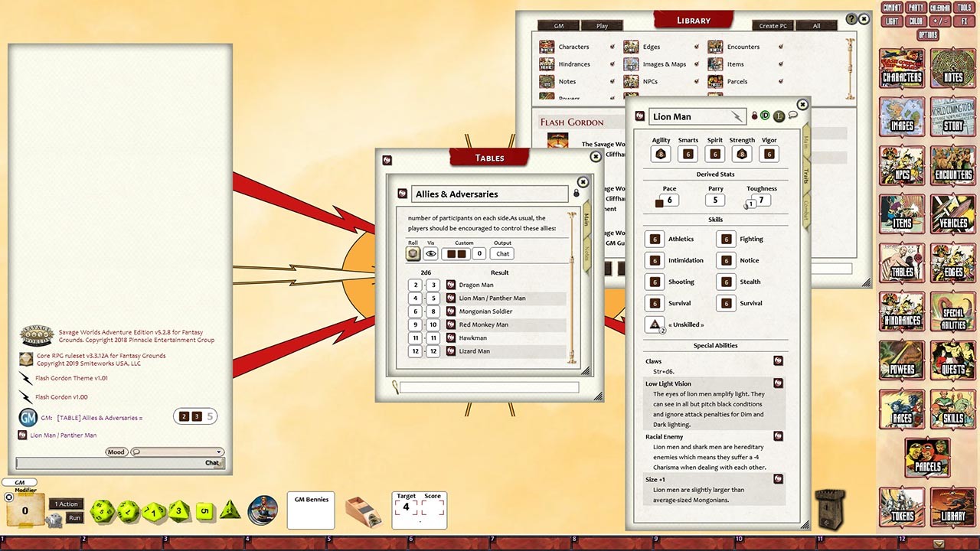Click the Athletics skill die box
Image resolution: width=980 pixels, height=551 pixels.
tap(655, 239)
